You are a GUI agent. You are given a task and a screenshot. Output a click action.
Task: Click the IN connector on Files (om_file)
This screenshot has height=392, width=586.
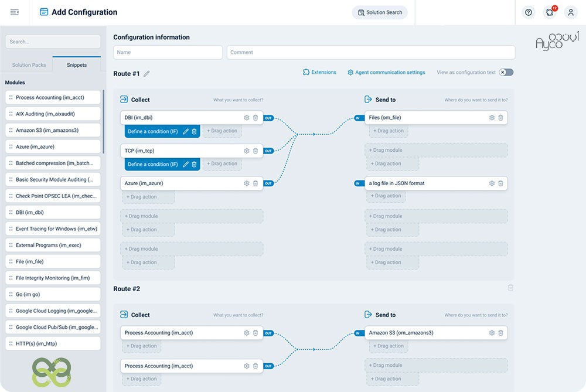tap(359, 118)
